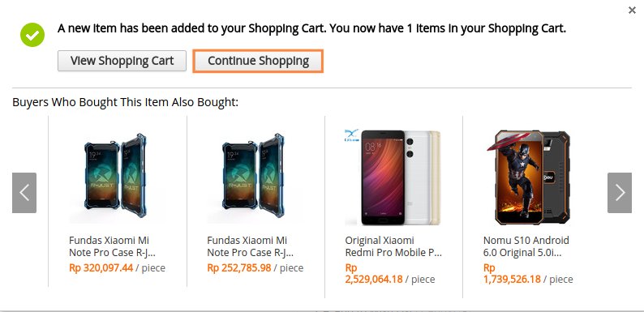Close the cart confirmation popup
The width and height of the screenshot is (644, 312).
click(632, 11)
